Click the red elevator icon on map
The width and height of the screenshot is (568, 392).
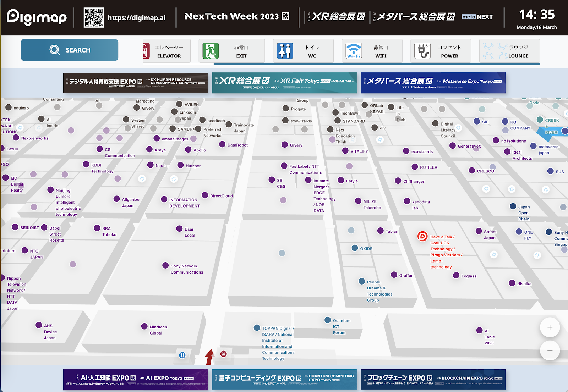(x=223, y=354)
